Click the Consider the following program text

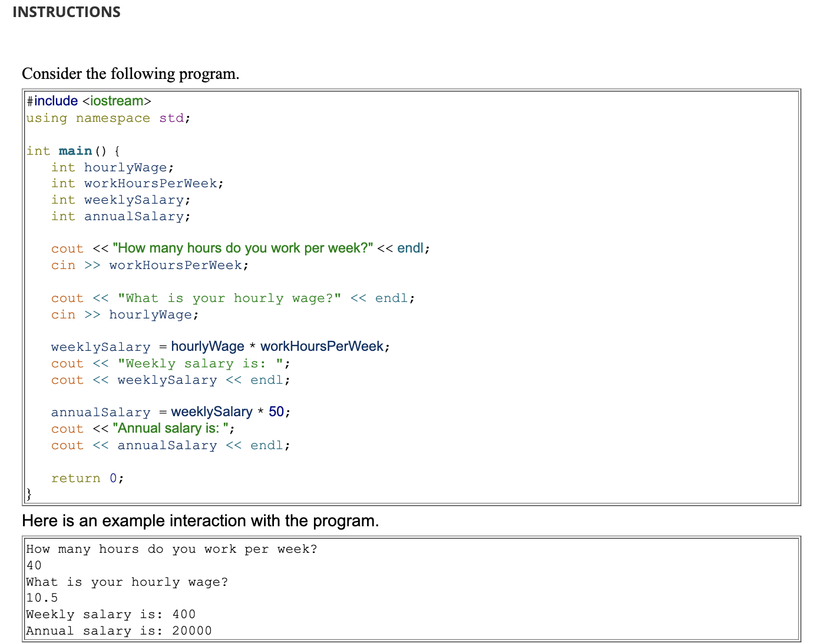pos(130,74)
